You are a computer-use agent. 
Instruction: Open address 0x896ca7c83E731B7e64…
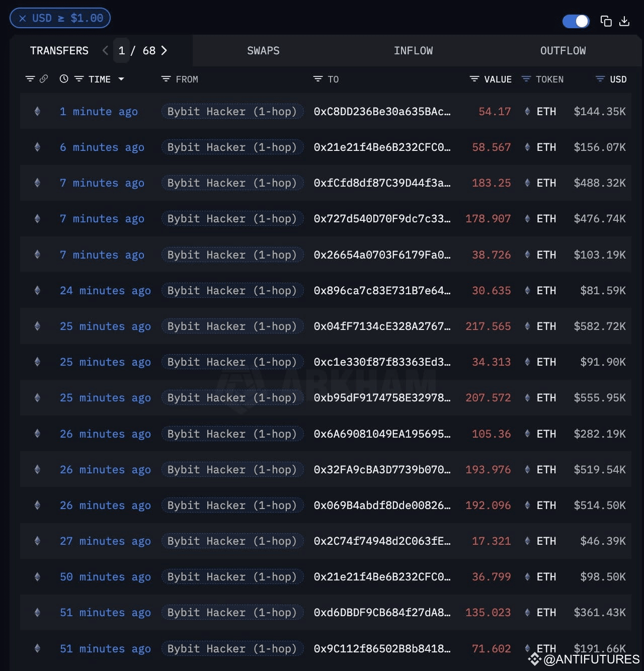point(382,290)
